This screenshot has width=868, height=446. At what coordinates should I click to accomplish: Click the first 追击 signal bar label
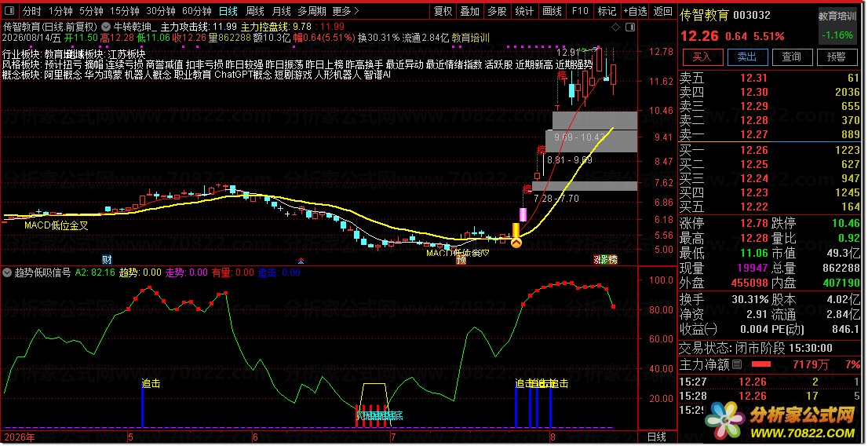[x=151, y=383]
